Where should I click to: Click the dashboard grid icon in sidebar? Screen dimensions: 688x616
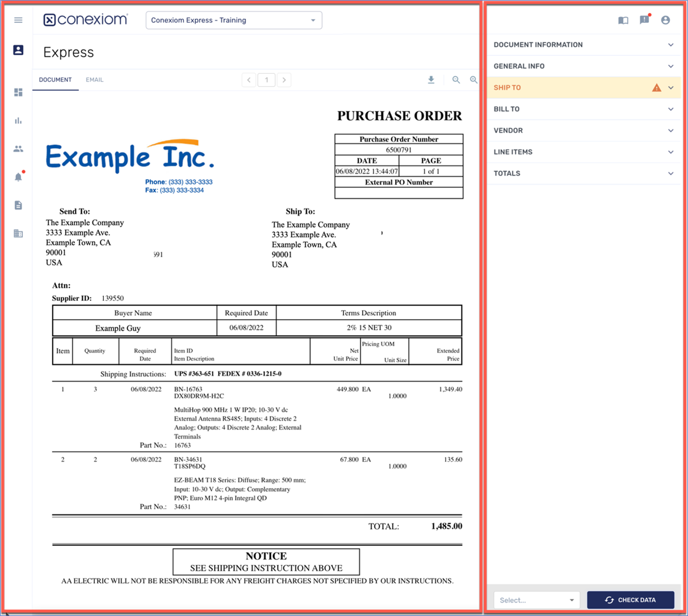(18, 92)
